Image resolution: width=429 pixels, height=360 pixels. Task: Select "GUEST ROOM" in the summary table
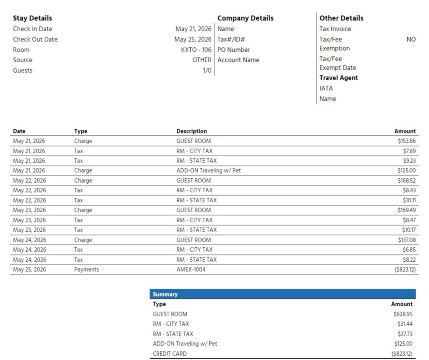point(170,314)
